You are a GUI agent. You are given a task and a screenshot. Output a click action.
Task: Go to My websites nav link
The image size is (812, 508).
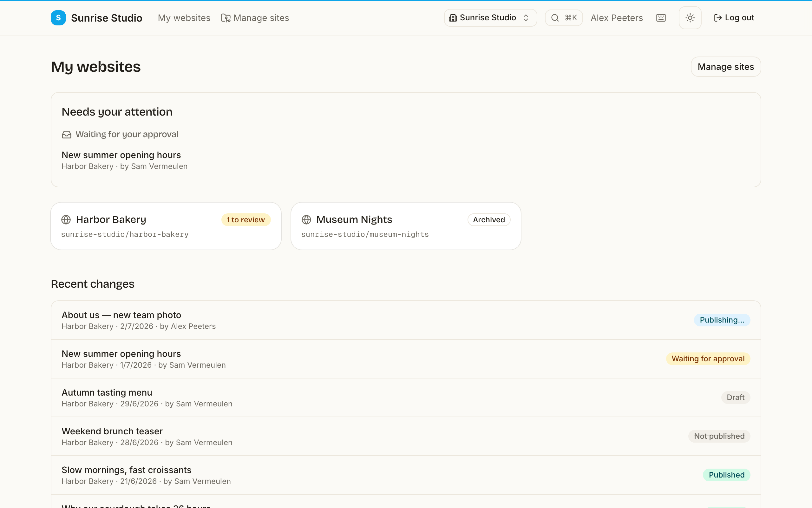pyautogui.click(x=184, y=18)
